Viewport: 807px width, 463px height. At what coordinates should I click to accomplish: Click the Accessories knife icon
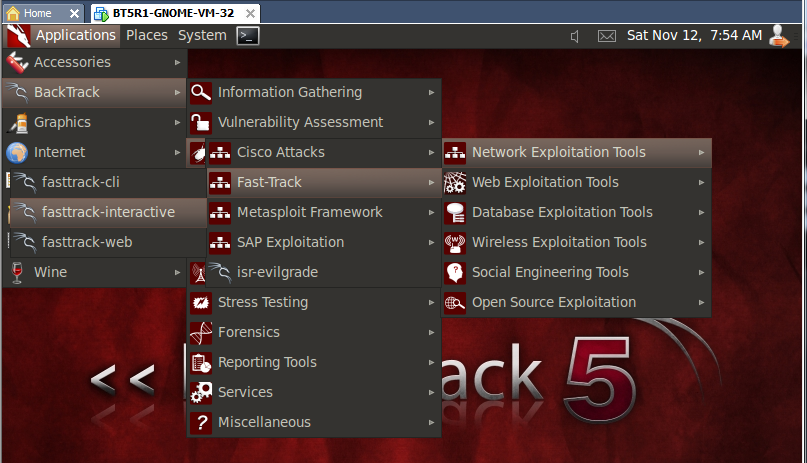coord(17,62)
